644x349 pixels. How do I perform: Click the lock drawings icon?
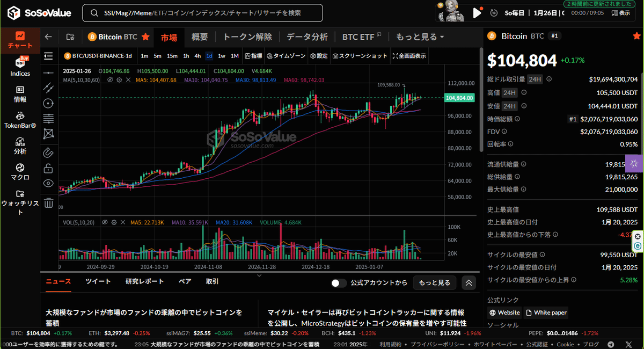pos(49,169)
